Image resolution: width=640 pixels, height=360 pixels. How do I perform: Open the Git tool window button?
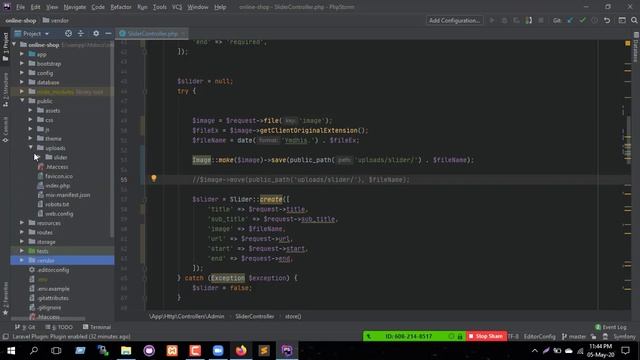(25, 327)
